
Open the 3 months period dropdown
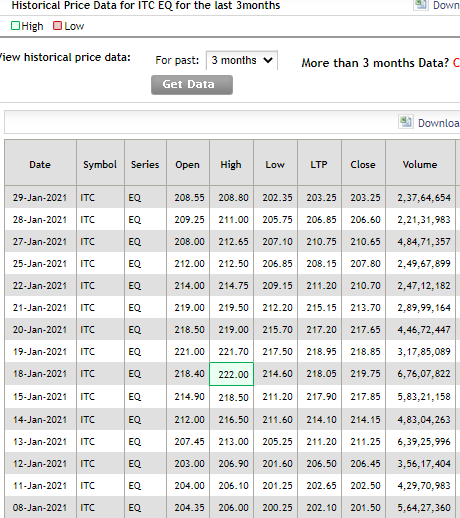point(242,60)
